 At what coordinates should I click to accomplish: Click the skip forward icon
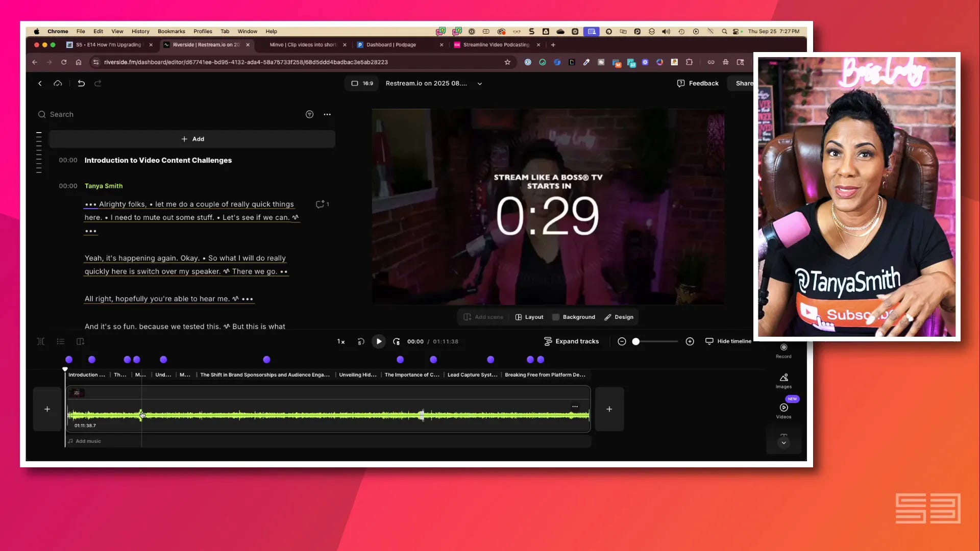397,341
